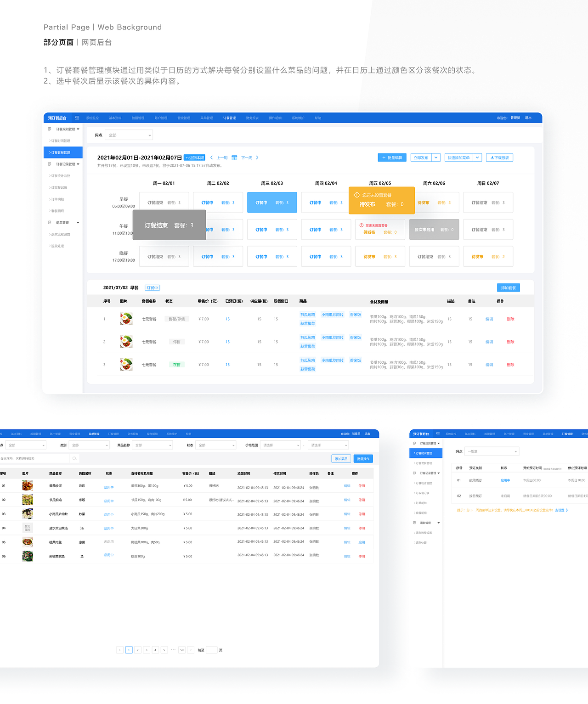Open the 类别 dropdown in menu list window
This screenshot has width=588, height=704.
(89, 445)
